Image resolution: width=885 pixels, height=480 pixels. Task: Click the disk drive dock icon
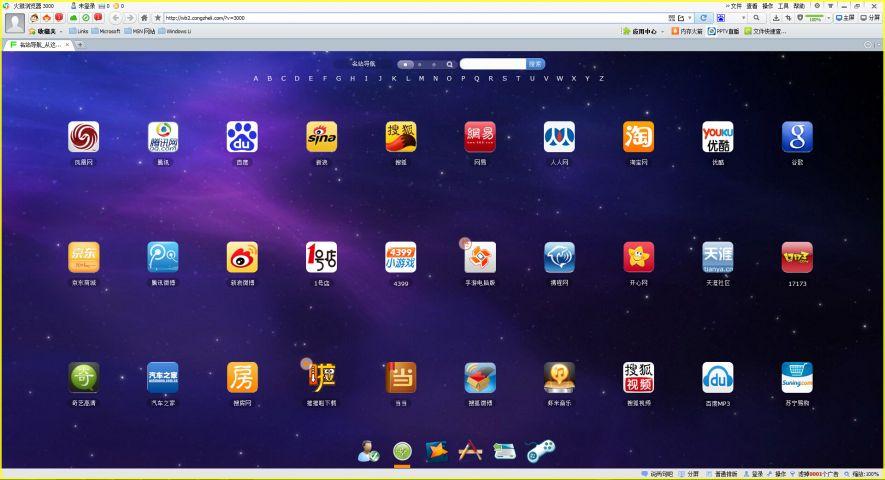[505, 451]
